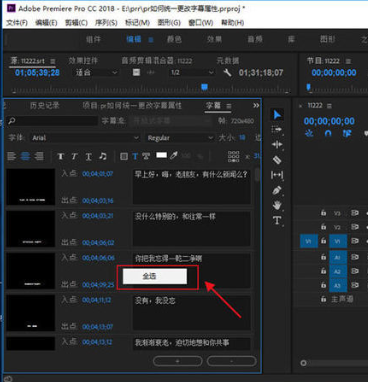Click the 全选 select all option
Image resolution: width=368 pixels, height=382 pixels.
(x=155, y=276)
